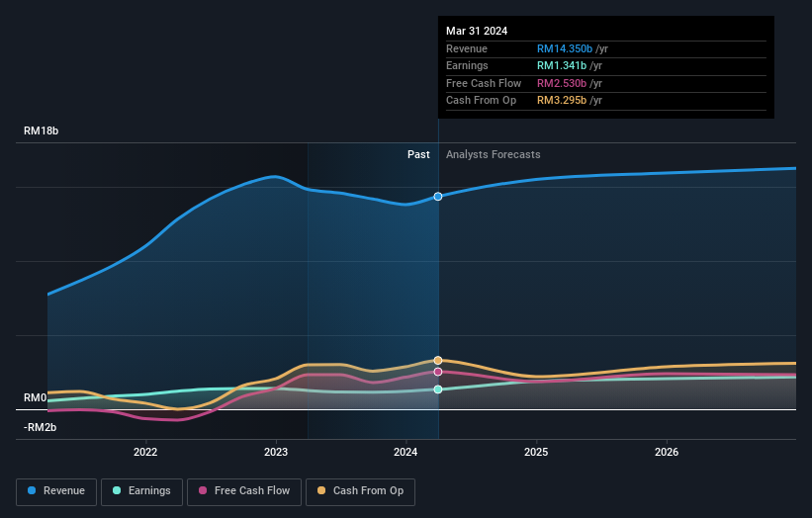
Task: Click the tooltip Revenue row label
Action: click(x=467, y=48)
